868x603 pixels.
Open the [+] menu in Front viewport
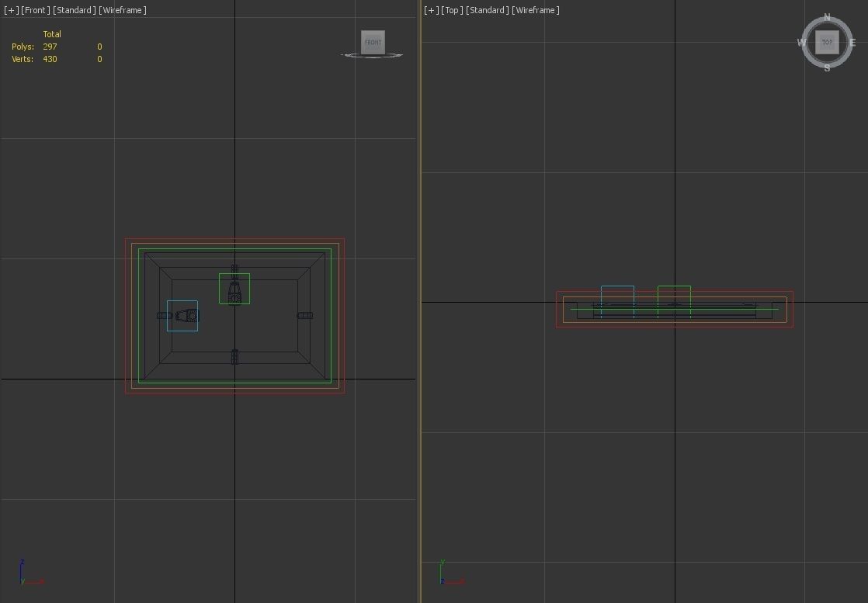pyautogui.click(x=11, y=10)
